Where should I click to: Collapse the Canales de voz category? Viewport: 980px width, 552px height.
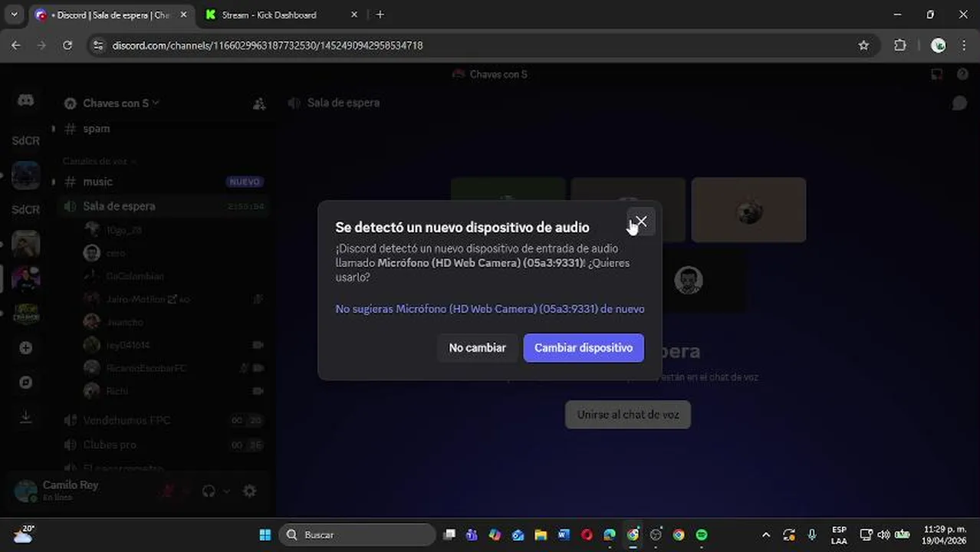(x=100, y=161)
